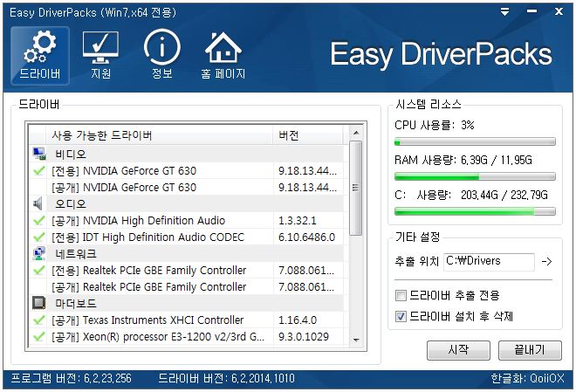
Task: Click RAM 사용량: 6.39G / 11.95G text
Action: (463, 160)
